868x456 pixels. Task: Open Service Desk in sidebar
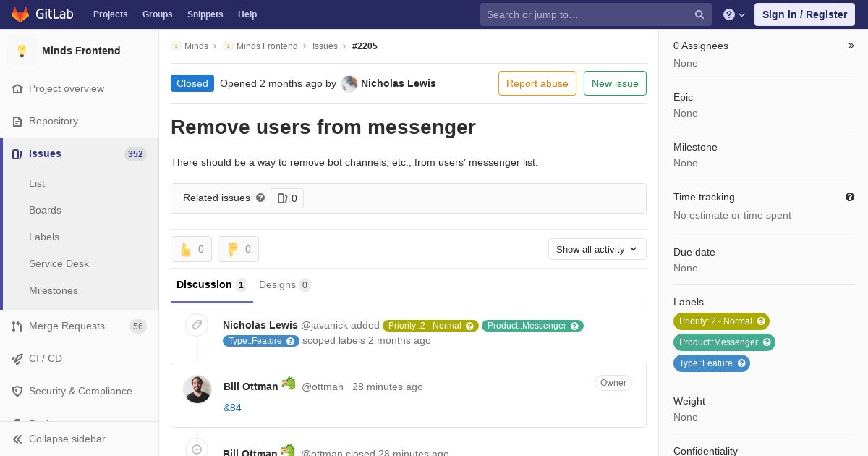click(59, 263)
